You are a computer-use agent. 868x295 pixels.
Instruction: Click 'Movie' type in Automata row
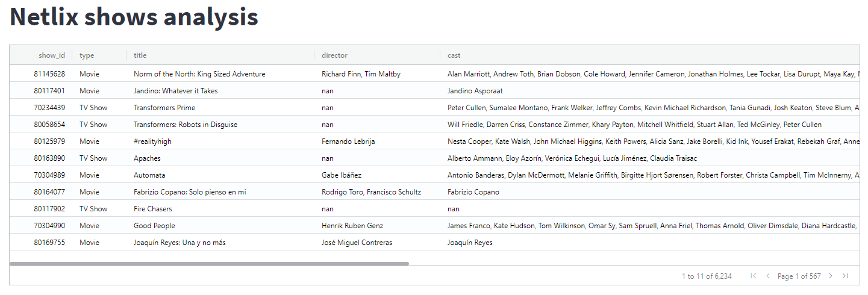click(x=89, y=175)
